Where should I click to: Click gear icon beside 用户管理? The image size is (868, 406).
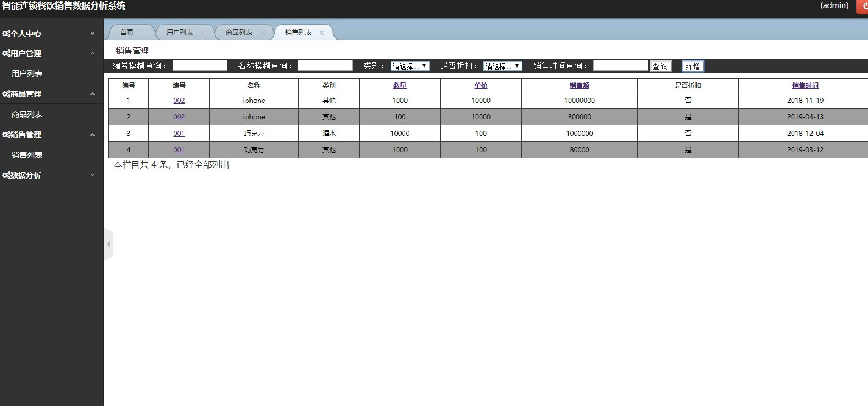click(6, 53)
